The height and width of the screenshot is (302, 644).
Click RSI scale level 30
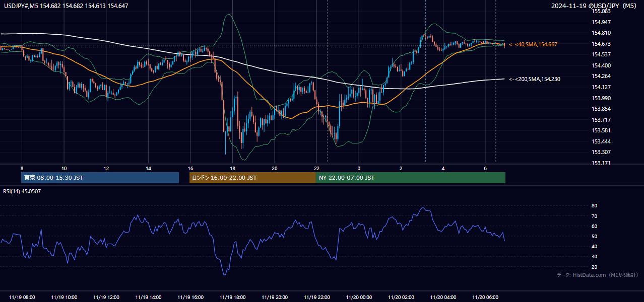[594, 257]
